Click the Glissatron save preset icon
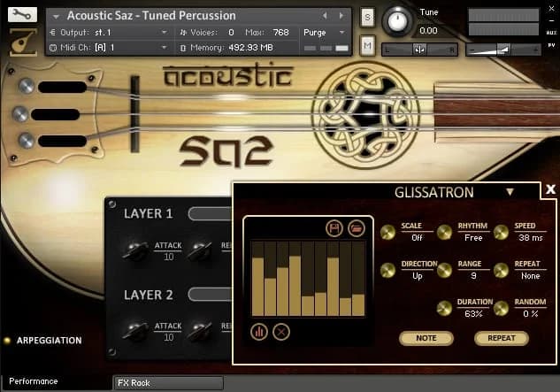This screenshot has width=560, height=392. [334, 228]
